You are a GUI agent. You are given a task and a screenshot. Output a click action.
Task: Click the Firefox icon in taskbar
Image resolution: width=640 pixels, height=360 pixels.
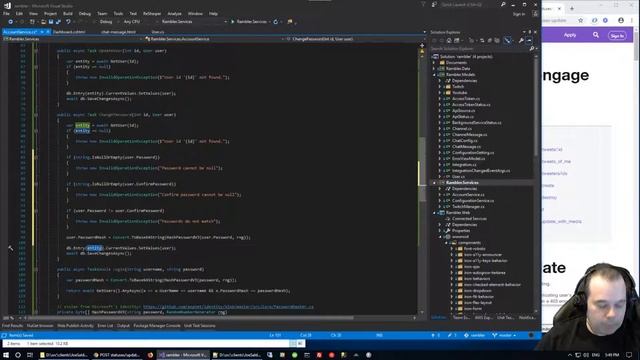[150, 355]
